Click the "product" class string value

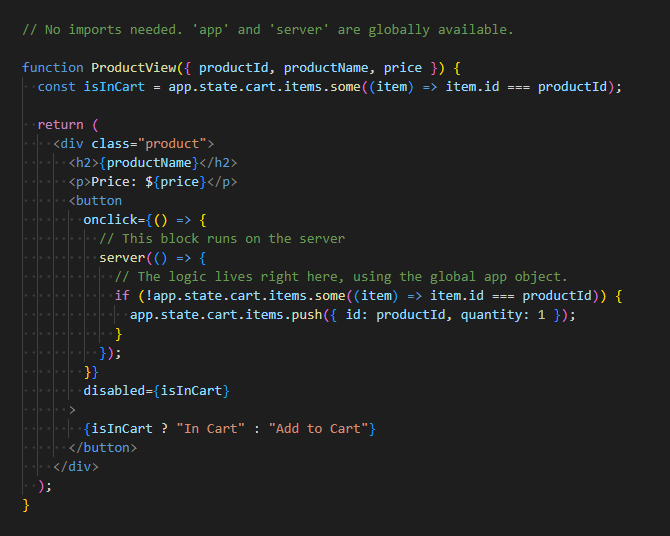point(179,144)
